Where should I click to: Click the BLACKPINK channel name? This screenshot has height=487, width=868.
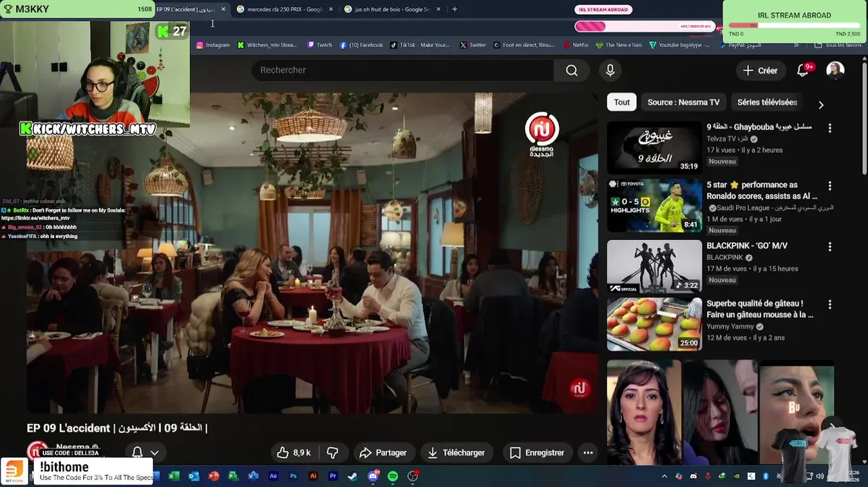coord(725,258)
